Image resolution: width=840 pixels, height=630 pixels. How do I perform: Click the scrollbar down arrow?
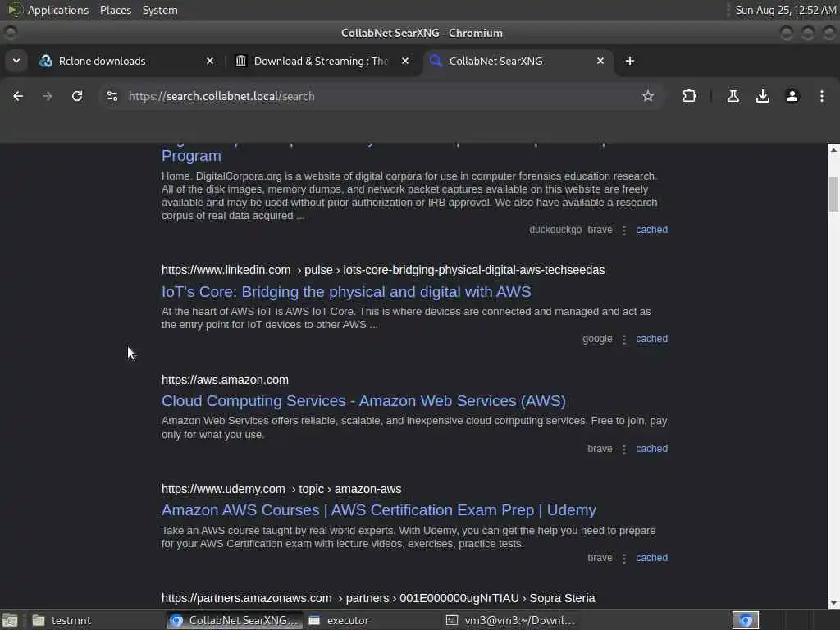tap(833, 603)
